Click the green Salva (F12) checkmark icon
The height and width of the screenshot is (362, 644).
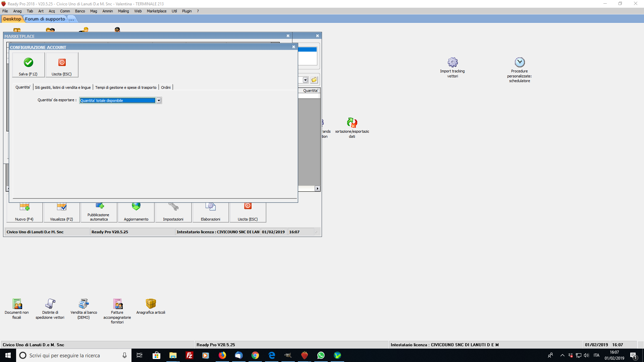click(29, 63)
